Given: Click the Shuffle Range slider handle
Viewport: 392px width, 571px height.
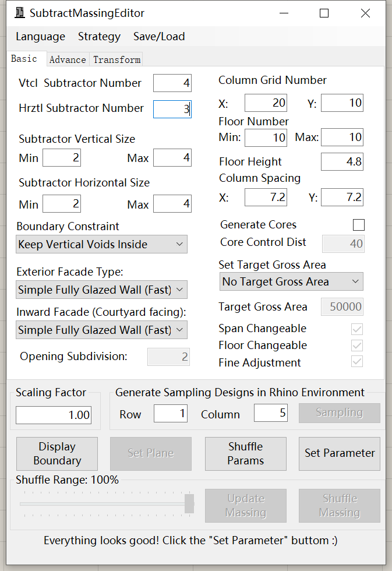Looking at the screenshot, I should [x=189, y=503].
